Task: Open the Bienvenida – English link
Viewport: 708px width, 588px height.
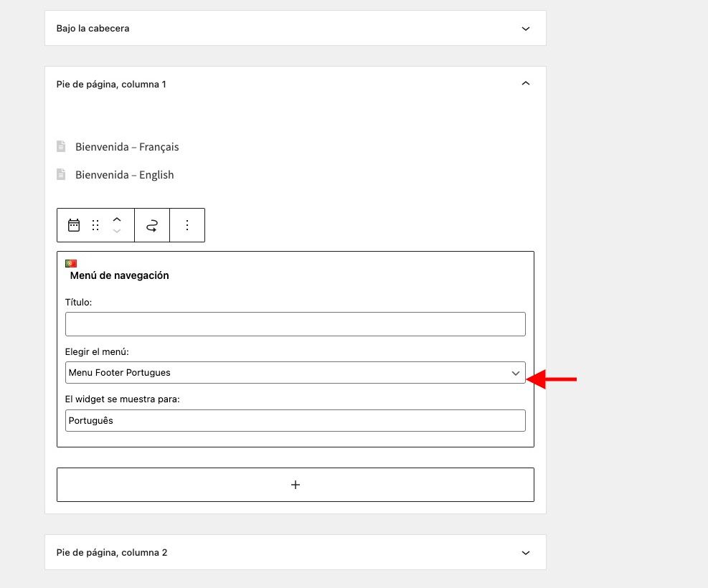Action: pos(125,175)
